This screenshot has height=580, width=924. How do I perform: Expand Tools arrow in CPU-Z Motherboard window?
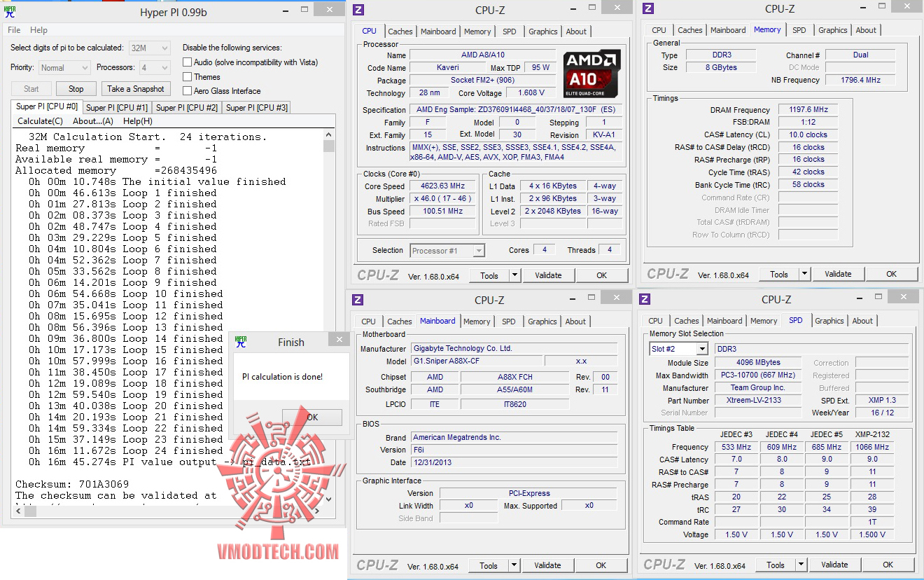pyautogui.click(x=514, y=565)
